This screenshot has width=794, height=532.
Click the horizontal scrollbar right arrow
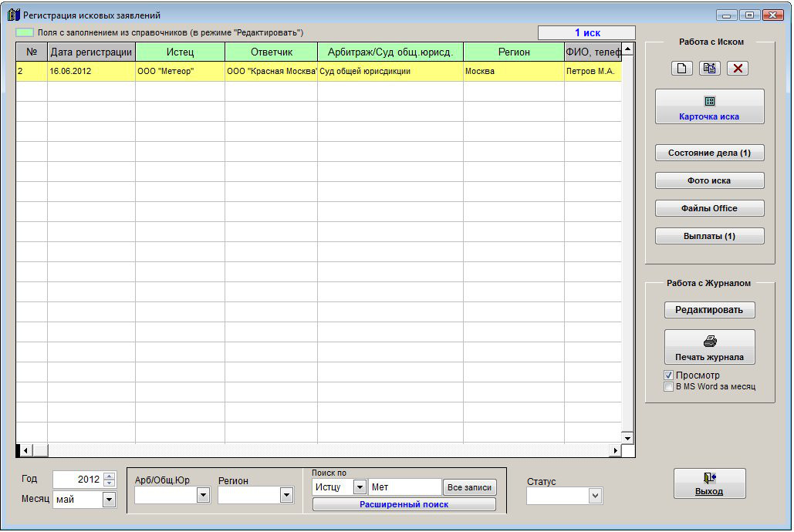615,450
